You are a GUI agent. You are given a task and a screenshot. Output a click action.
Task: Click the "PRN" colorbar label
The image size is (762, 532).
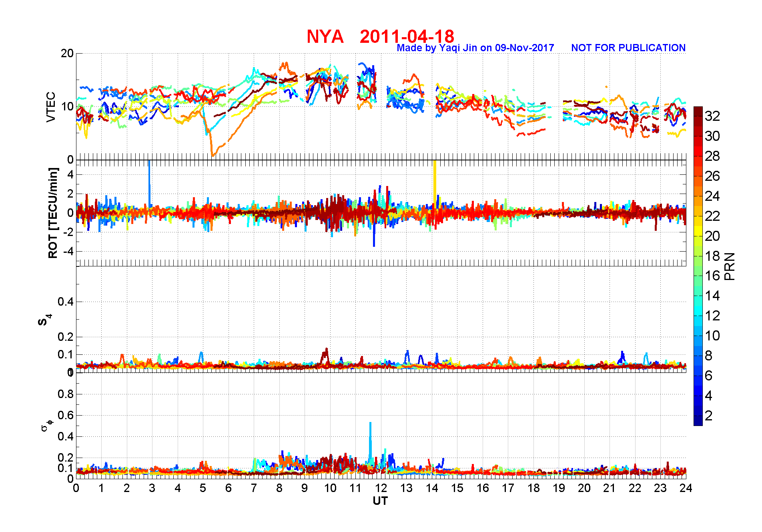[x=730, y=266]
